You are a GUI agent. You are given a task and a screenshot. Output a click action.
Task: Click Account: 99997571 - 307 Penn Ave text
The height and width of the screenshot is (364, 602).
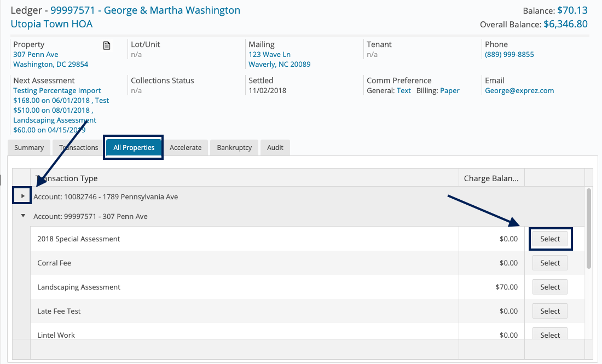(90, 217)
